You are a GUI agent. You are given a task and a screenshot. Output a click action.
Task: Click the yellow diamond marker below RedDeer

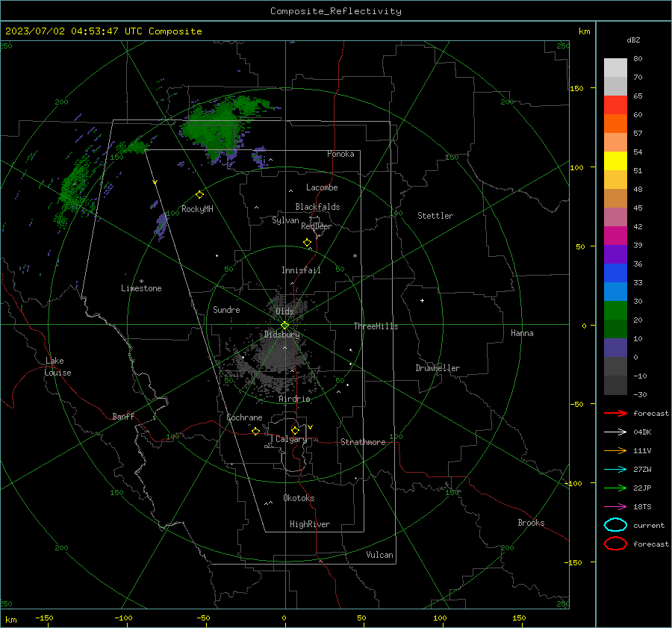(307, 243)
